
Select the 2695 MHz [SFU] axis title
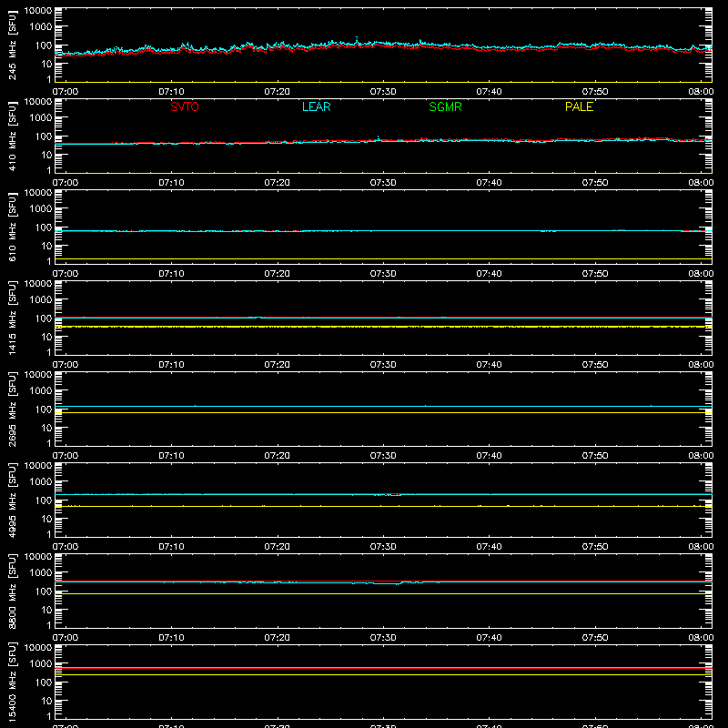point(12,409)
